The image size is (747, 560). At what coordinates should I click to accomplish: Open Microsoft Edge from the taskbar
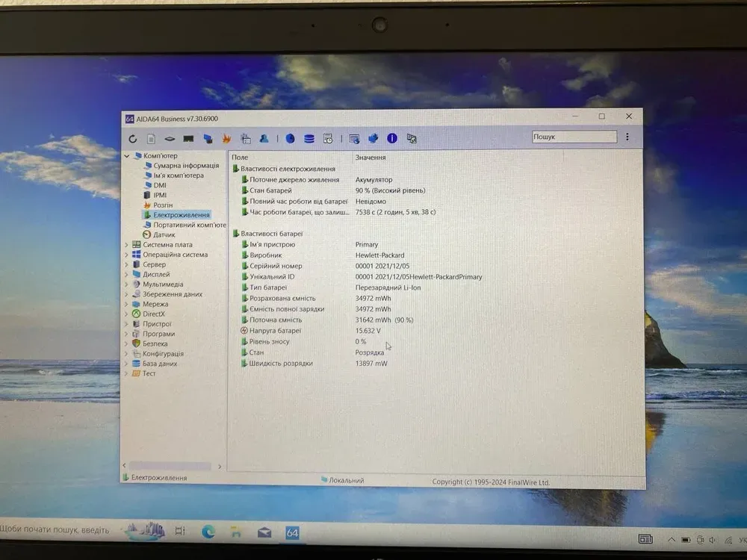[208, 532]
